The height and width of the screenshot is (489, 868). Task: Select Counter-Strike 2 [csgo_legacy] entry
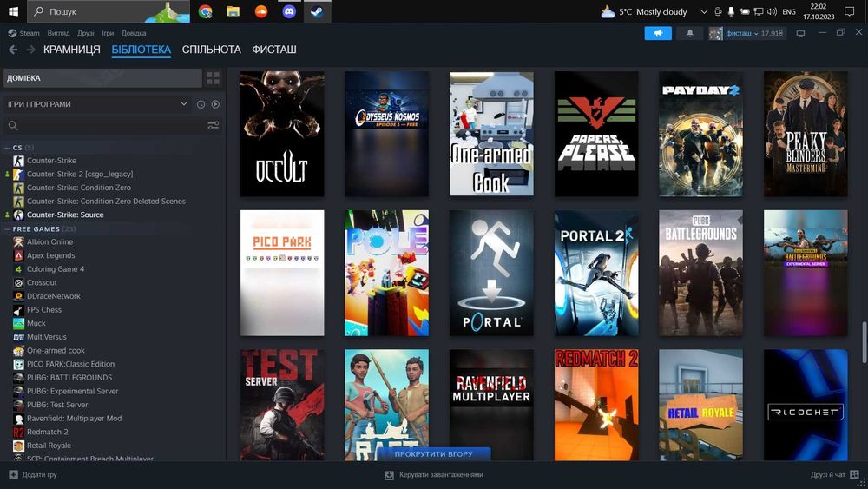coord(80,174)
